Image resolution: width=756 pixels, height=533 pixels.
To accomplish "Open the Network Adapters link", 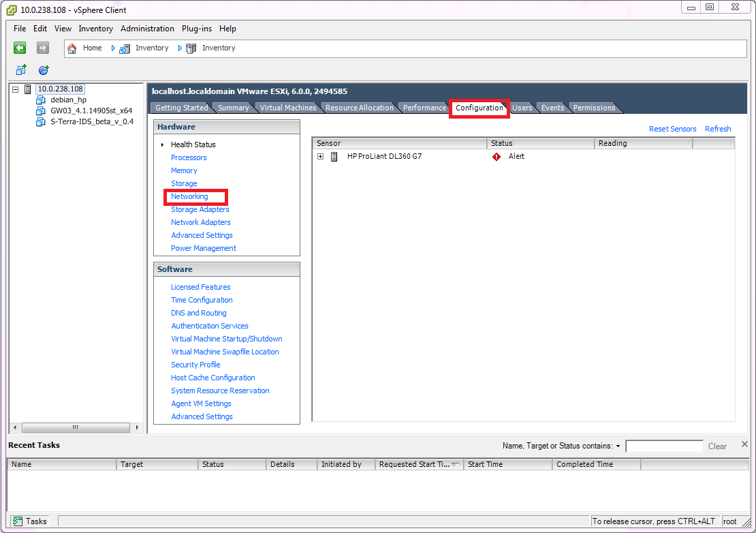I will (200, 222).
